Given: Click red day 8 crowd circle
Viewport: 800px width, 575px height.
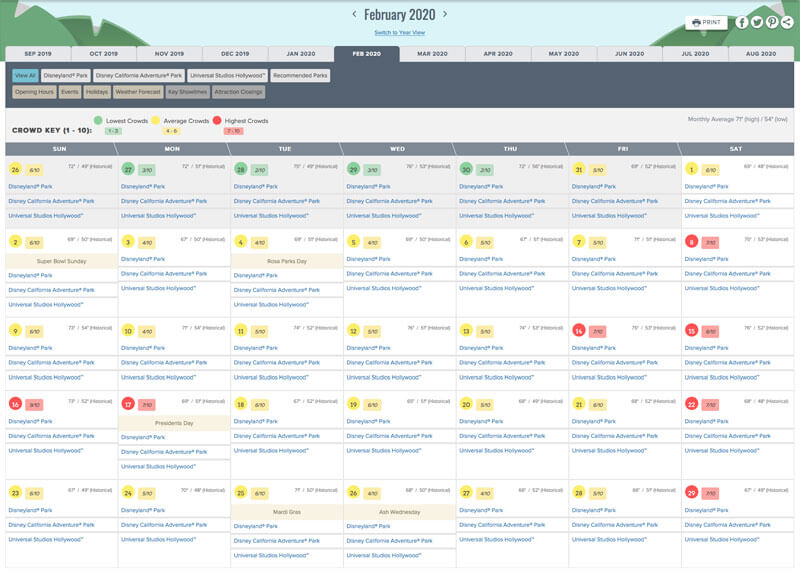Looking at the screenshot, I should click(x=691, y=242).
